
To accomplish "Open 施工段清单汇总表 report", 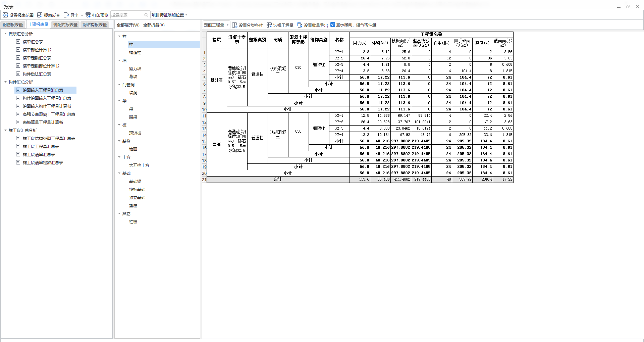I will tap(39, 154).
